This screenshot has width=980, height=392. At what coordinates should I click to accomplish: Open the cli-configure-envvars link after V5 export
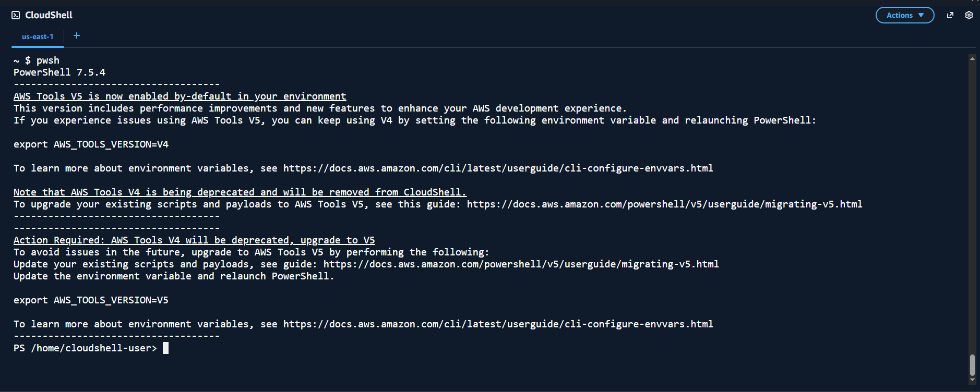point(498,324)
